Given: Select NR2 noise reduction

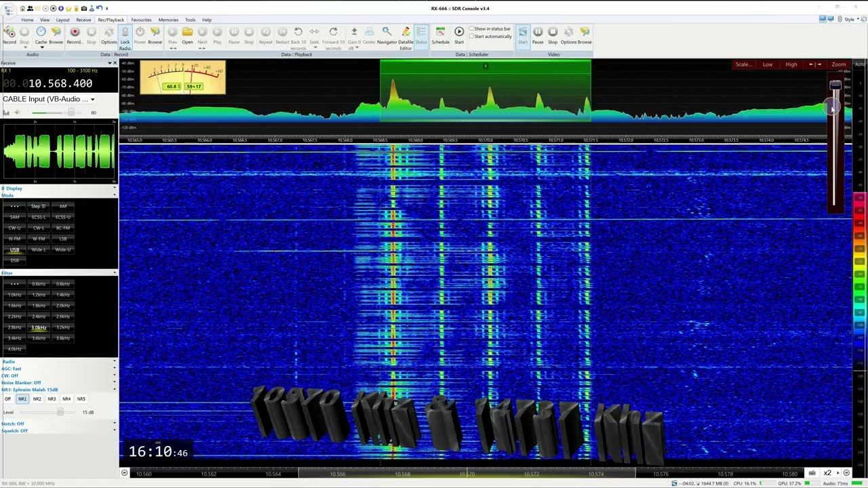Looking at the screenshot, I should pyautogui.click(x=37, y=399).
